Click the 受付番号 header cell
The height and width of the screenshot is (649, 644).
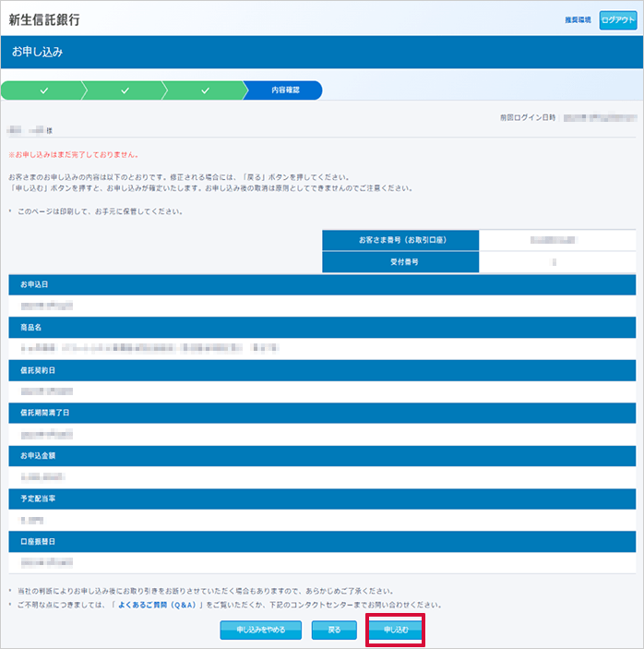(401, 262)
